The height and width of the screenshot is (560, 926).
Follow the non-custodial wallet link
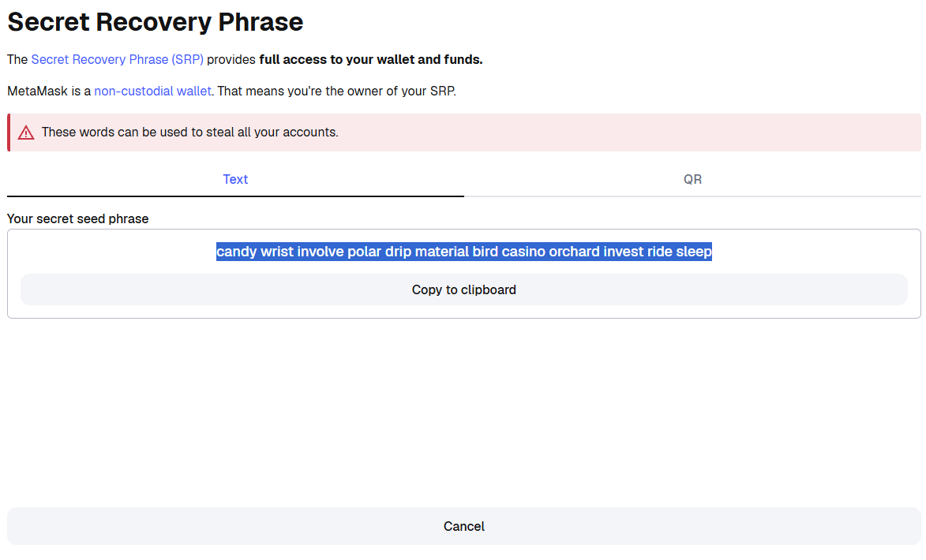tap(152, 91)
